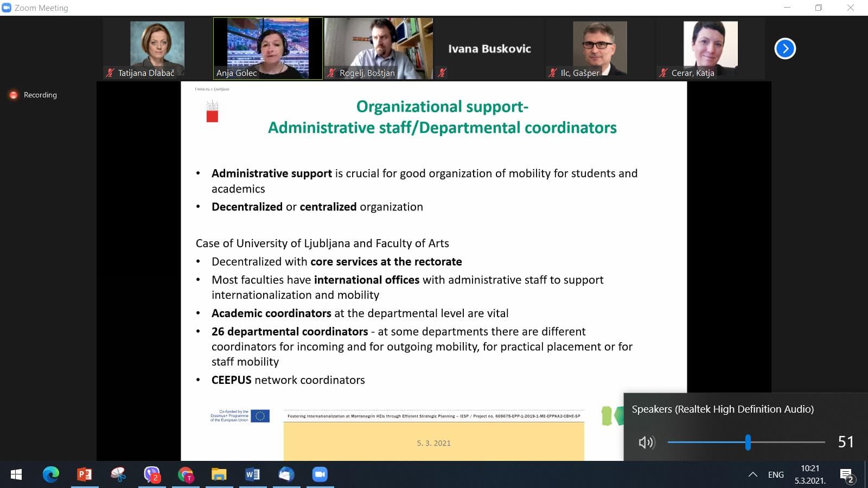The height and width of the screenshot is (488, 868).
Task: Open File Explorer from the taskbar
Action: click(x=219, y=475)
